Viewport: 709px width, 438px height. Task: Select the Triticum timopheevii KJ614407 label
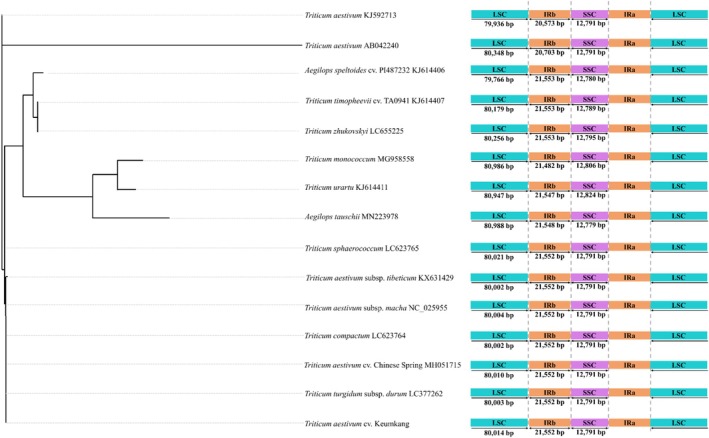tap(375, 101)
